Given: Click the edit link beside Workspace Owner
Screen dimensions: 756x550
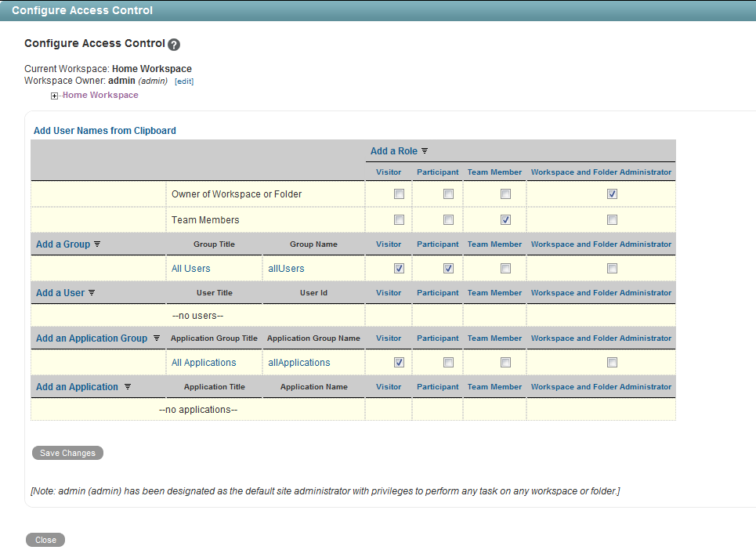Looking at the screenshot, I should point(184,81).
